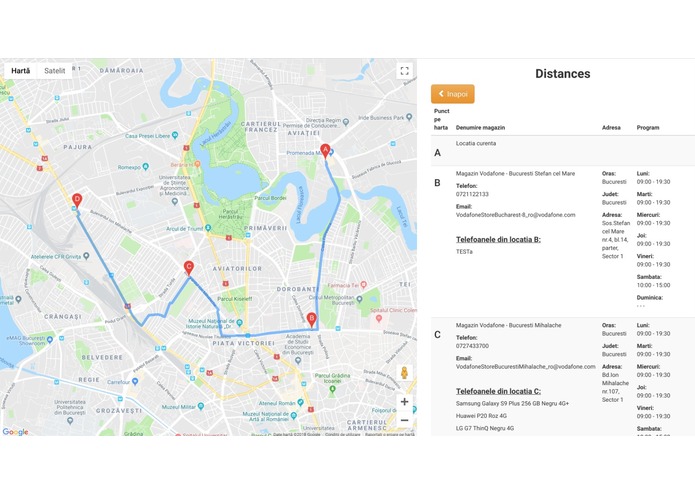Switch to Hartă map view

coord(21,71)
